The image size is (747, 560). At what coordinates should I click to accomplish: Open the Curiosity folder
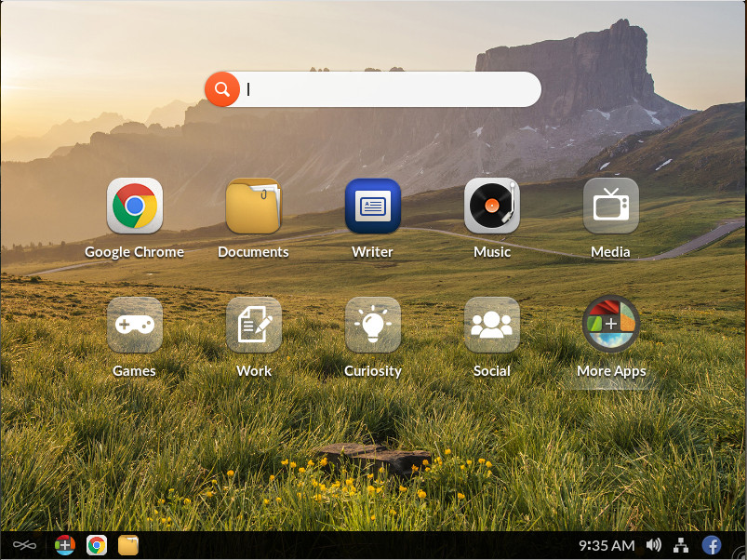point(372,325)
